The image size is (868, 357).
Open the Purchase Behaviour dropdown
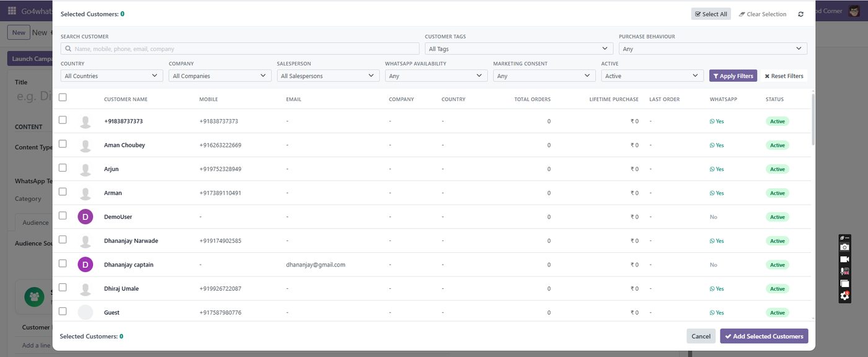point(713,48)
